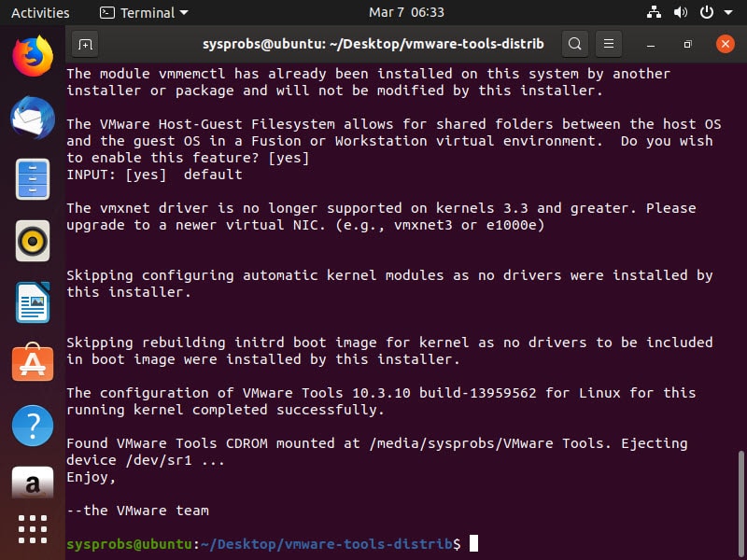
Task: Open the Amazon launcher icon
Action: (33, 483)
